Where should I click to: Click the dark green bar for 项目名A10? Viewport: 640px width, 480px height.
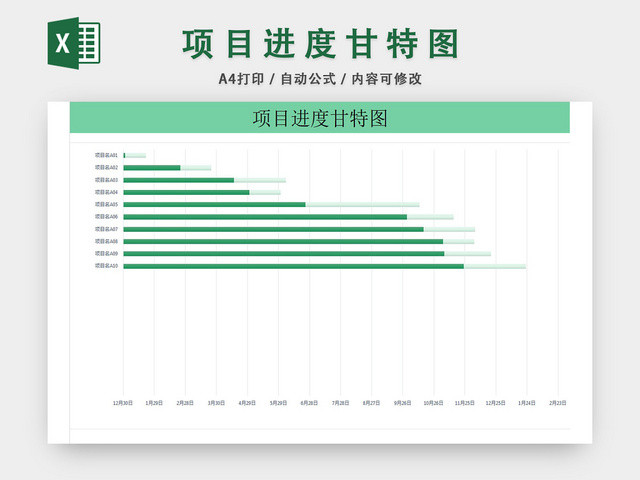coord(294,266)
